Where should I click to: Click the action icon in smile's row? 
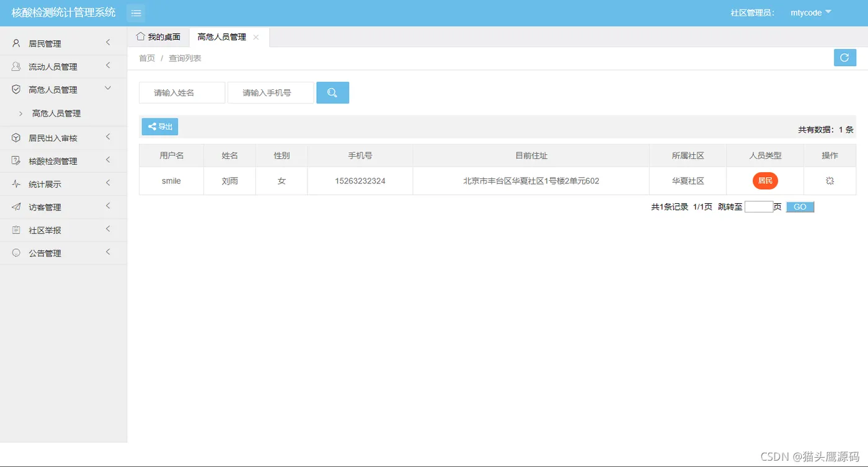(830, 181)
